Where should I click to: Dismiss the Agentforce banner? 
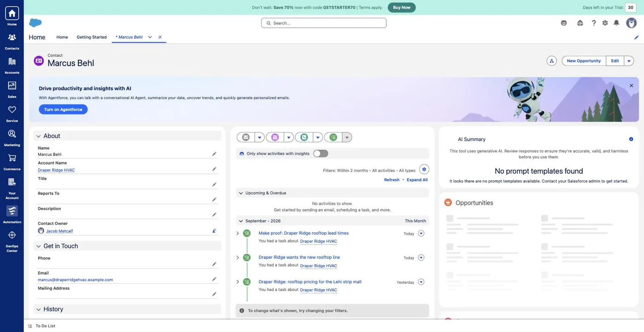point(631,86)
